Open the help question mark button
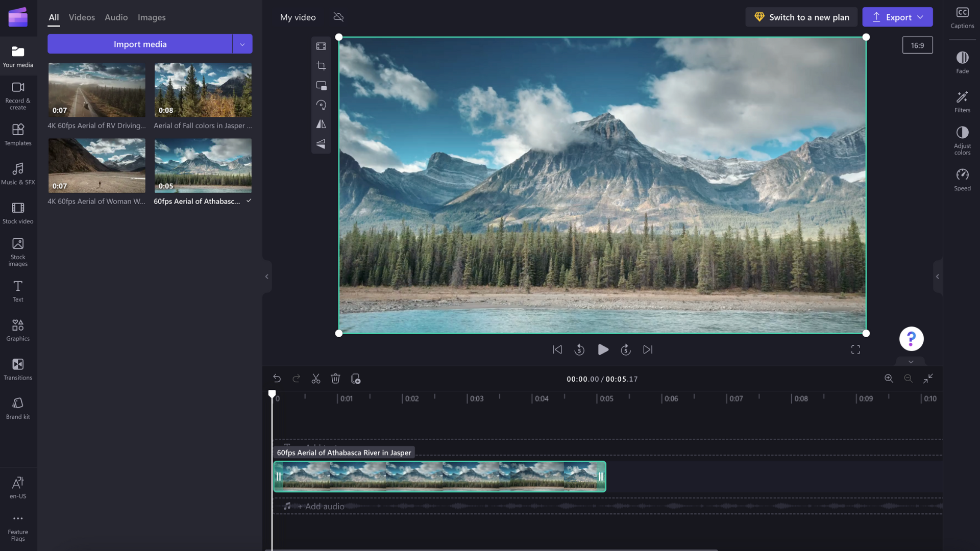Viewport: 980px width, 551px height. coord(911,339)
